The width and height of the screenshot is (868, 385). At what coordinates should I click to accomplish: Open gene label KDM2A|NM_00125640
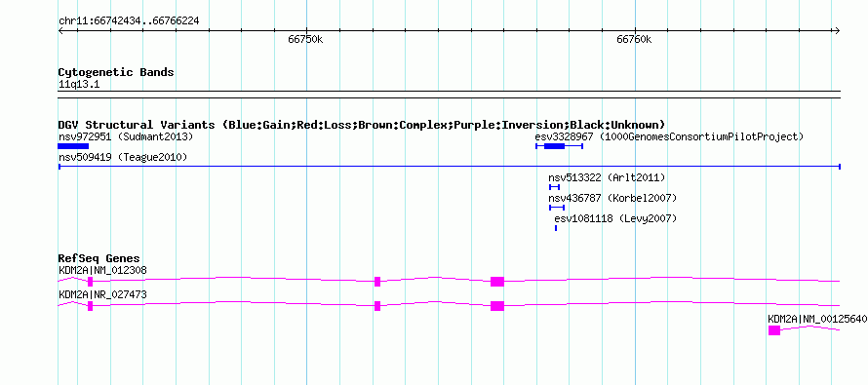tap(817, 319)
